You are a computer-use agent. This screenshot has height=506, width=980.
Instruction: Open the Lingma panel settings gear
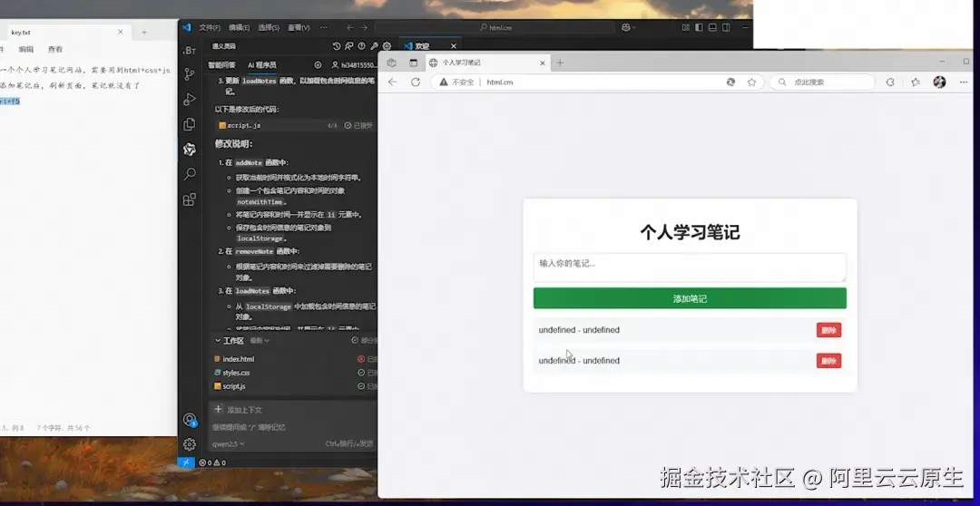pyautogui.click(x=387, y=46)
